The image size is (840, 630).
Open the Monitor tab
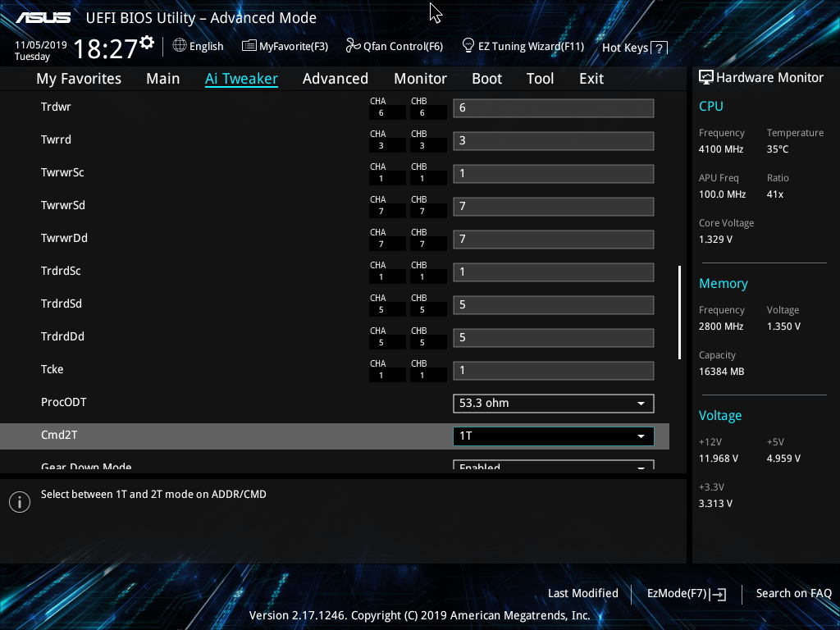(421, 79)
